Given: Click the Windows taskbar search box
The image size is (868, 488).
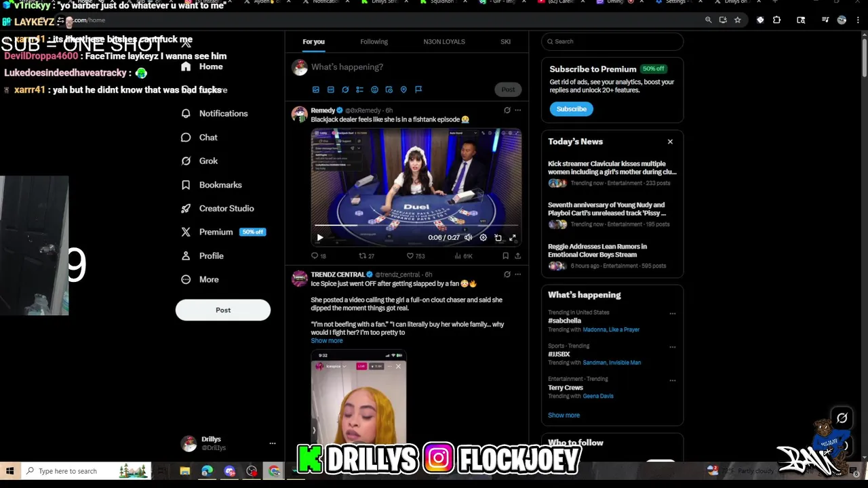Looking at the screenshot, I should click(x=85, y=471).
